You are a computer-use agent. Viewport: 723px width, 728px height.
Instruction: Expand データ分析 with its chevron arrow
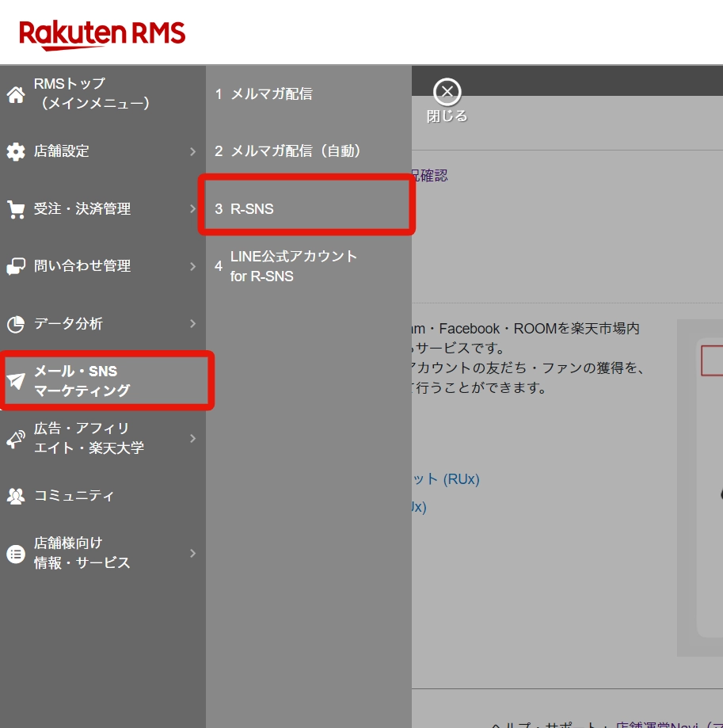(192, 324)
